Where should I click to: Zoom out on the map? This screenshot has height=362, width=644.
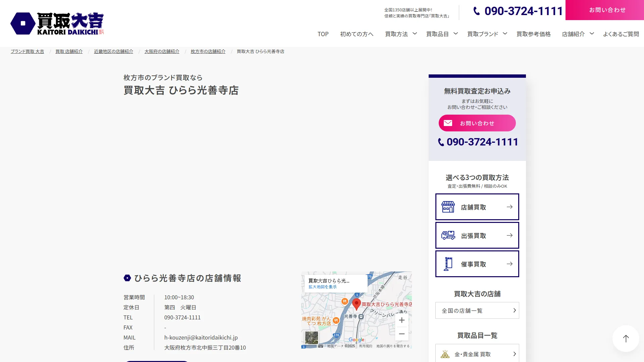tap(402, 334)
